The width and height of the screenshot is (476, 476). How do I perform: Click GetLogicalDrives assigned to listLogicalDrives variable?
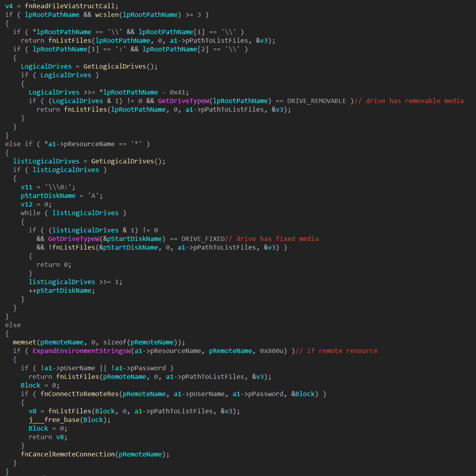[x=122, y=161]
